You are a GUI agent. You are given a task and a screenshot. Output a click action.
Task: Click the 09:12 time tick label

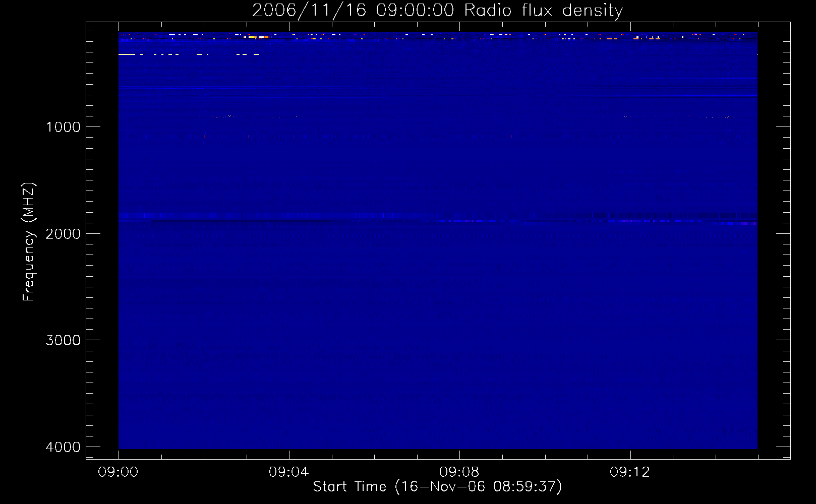(x=629, y=472)
